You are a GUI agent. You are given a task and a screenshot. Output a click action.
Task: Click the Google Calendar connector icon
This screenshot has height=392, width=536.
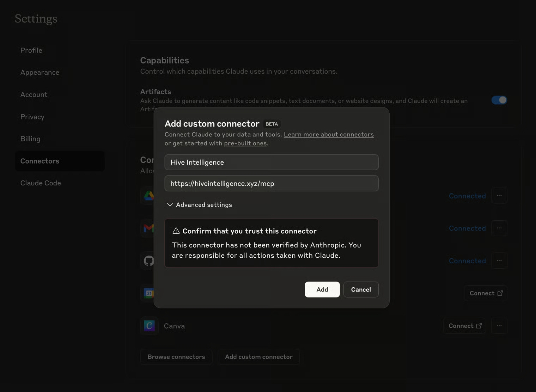[x=148, y=293]
